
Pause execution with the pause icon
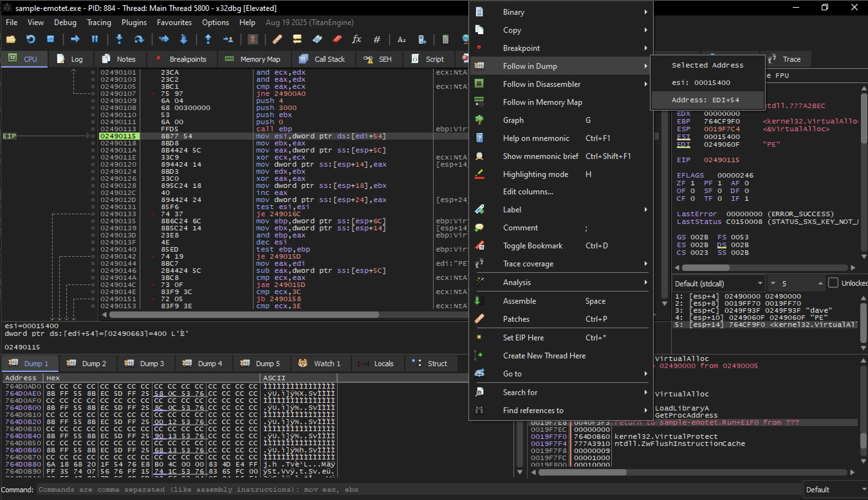[x=95, y=39]
